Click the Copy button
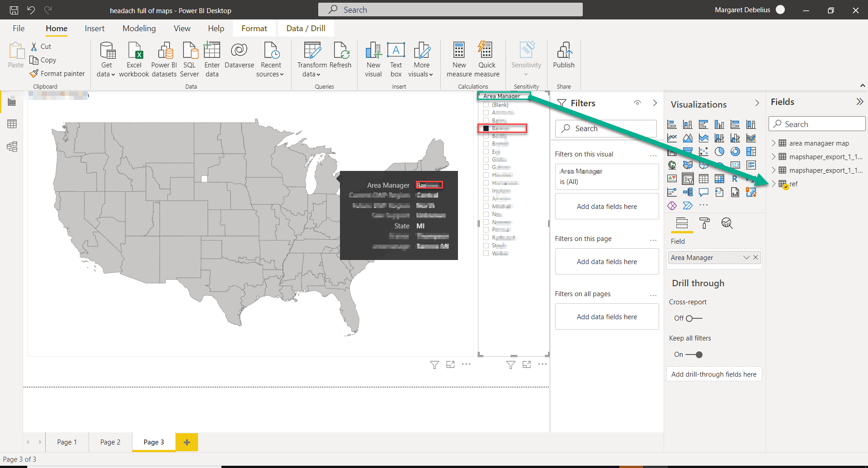Image resolution: width=868 pixels, height=468 pixels. click(x=43, y=60)
